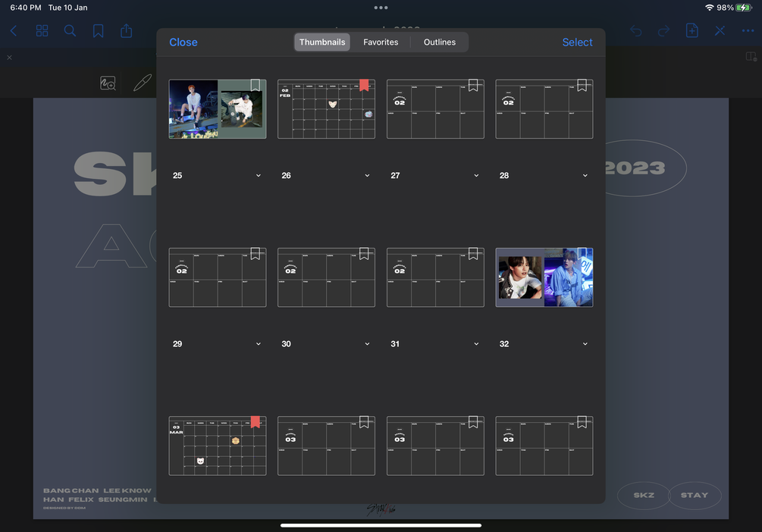Viewport: 762px width, 532px height.
Task: Toggle bookmark on page 26 thumbnail
Action: point(364,86)
